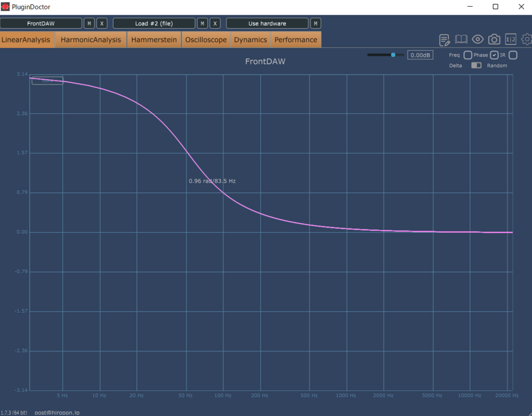This screenshot has height=416, width=532.
Task: Uncheck the Phase checkbox
Action: click(494, 55)
